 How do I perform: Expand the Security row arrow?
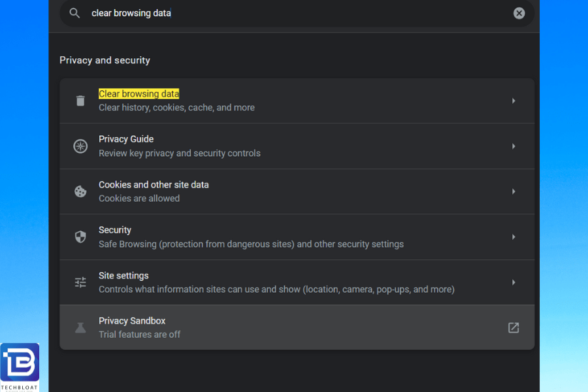click(514, 237)
